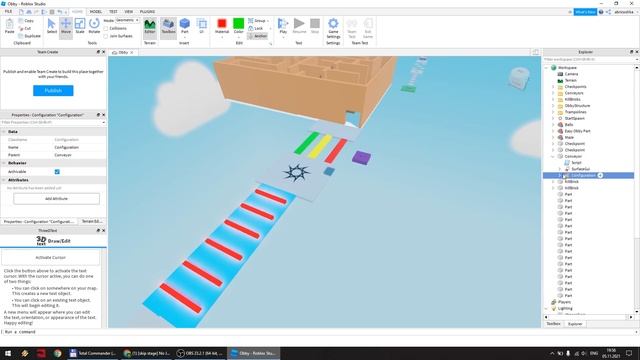640x360 pixels.
Task: Click the Lock tool
Action: click(x=256, y=28)
